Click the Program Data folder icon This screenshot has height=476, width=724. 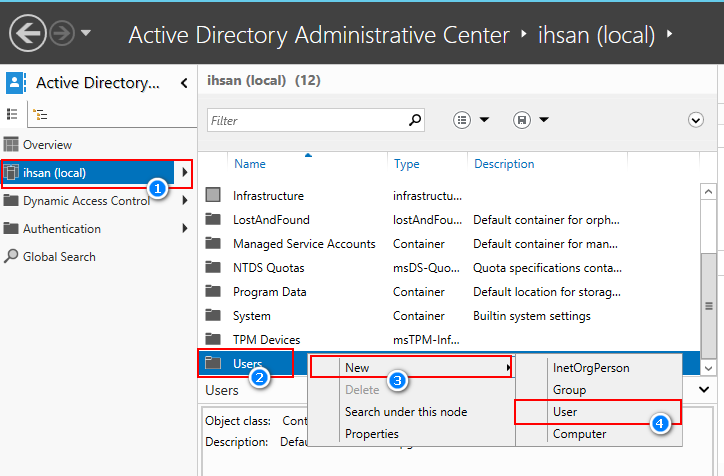tap(213, 291)
